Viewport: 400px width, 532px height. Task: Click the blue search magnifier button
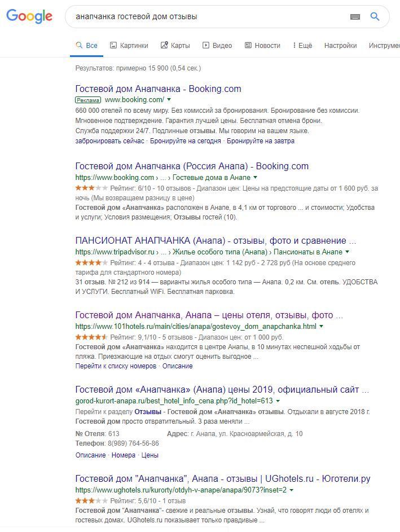click(375, 16)
